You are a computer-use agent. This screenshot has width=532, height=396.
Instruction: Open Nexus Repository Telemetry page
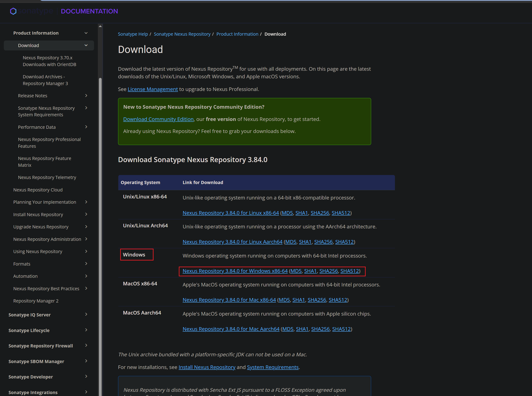47,177
